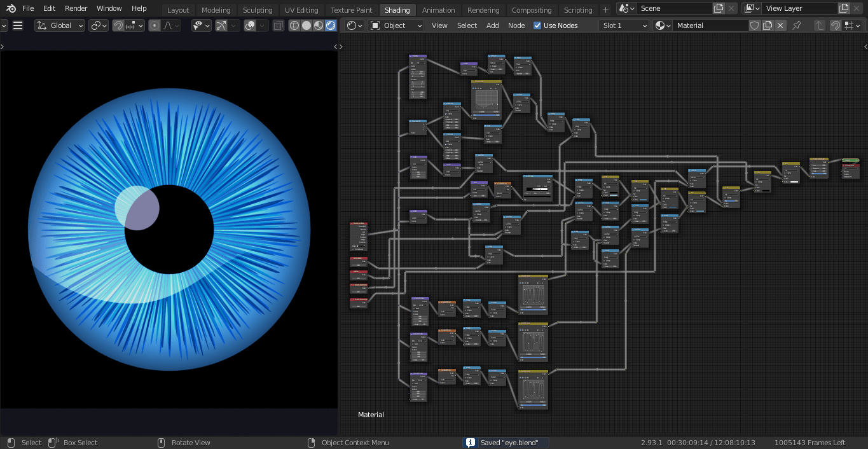Open the Global transform orientation dropdown

click(59, 25)
